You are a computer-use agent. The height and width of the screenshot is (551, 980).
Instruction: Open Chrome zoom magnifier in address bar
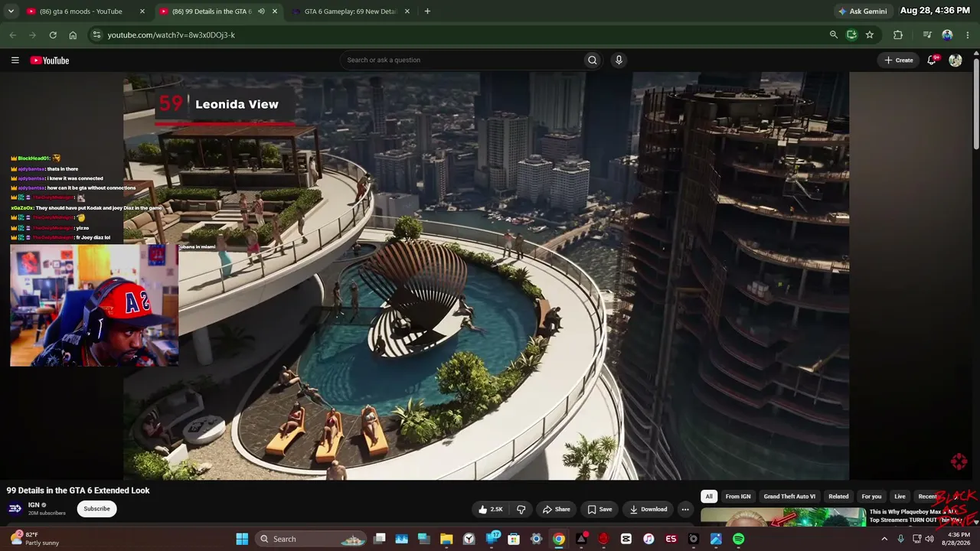coord(834,34)
